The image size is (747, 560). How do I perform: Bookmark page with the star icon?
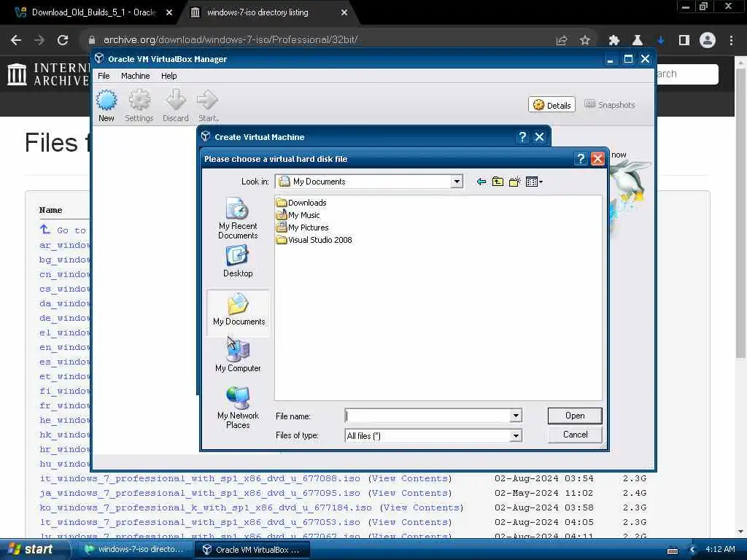coord(585,41)
